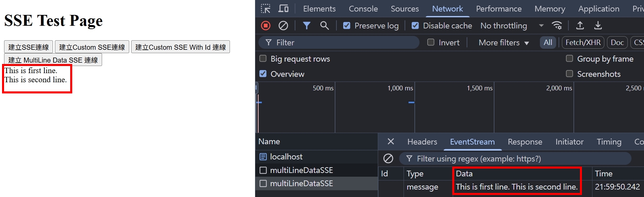Select the first multiLineDataSSE request
This screenshot has width=644, height=197.
[x=316, y=170]
